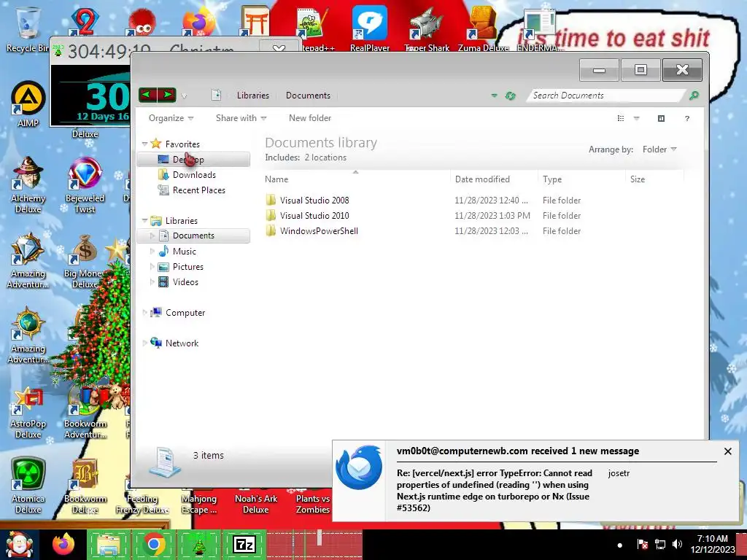Viewport: 747px width, 560px height.
Task: Open 7-Zip from the taskbar
Action: pos(244,545)
